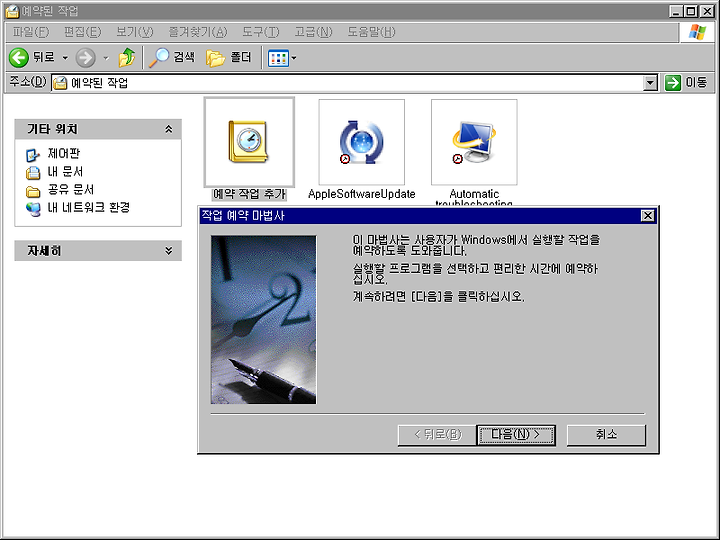Click the My Documents (내 문서) sidebar icon
This screenshot has height=540, width=720.
pyautogui.click(x=33, y=173)
